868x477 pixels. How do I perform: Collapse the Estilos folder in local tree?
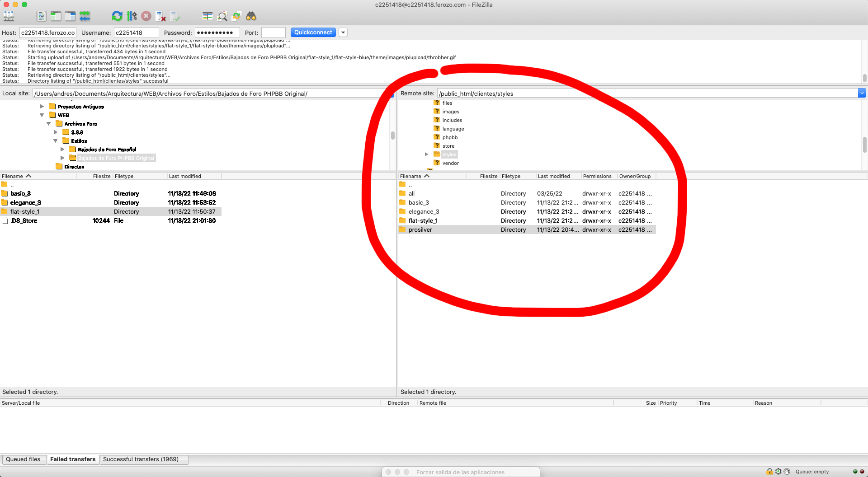[x=56, y=141]
